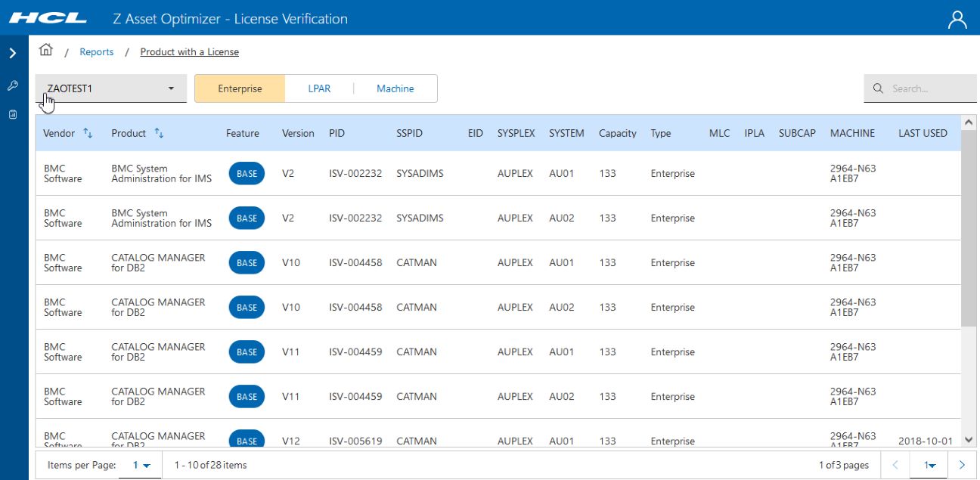Sort table by Product column arrows
The width and height of the screenshot is (980, 480).
[159, 134]
